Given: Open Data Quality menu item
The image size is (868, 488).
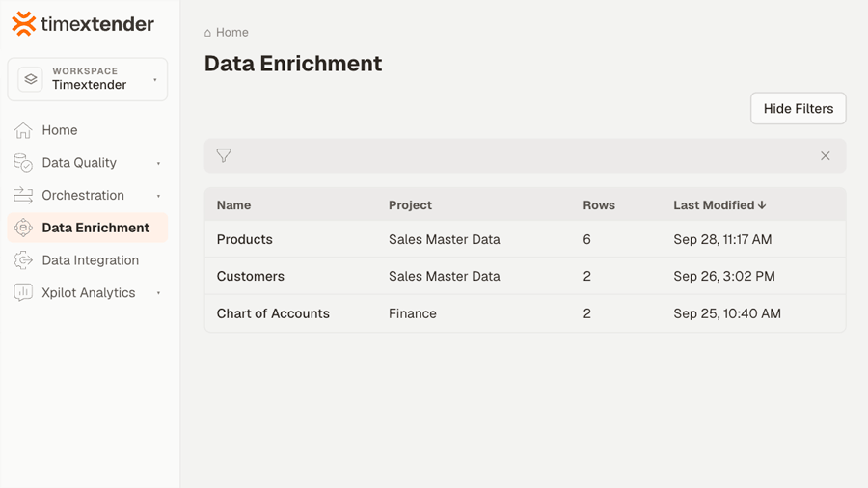Looking at the screenshot, I should pos(88,163).
